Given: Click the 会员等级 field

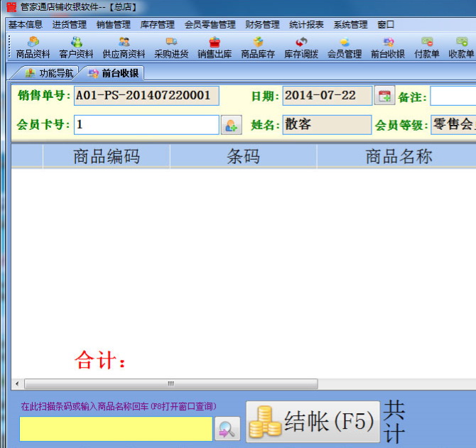Looking at the screenshot, I should (453, 125).
